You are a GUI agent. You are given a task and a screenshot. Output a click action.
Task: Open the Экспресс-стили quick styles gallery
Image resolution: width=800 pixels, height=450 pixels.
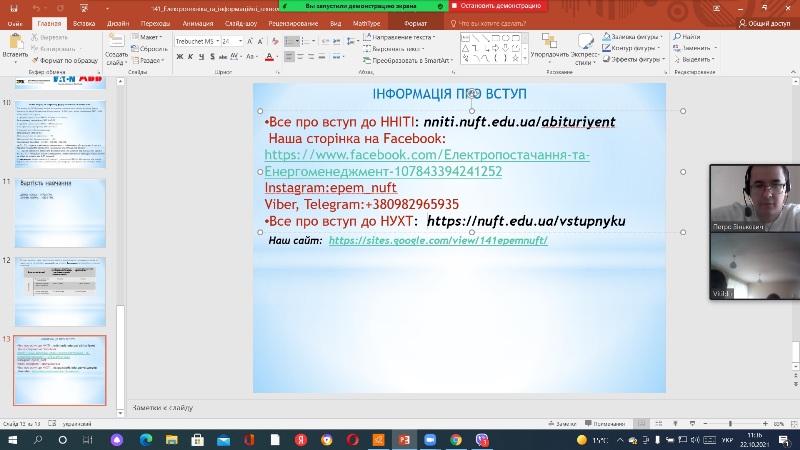click(x=585, y=49)
